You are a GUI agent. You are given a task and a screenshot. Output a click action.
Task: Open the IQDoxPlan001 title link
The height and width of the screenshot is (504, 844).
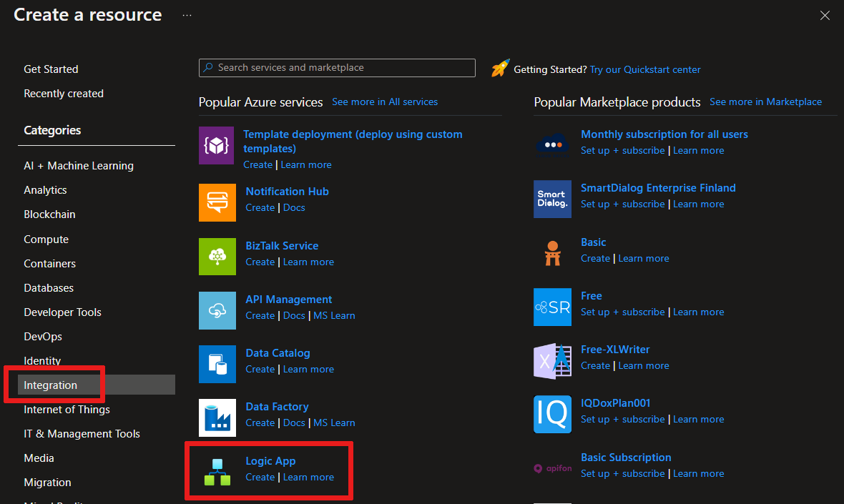(615, 403)
